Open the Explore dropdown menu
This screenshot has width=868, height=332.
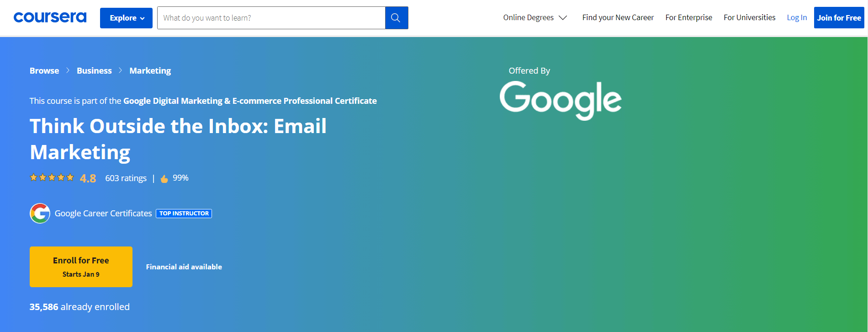pyautogui.click(x=126, y=18)
